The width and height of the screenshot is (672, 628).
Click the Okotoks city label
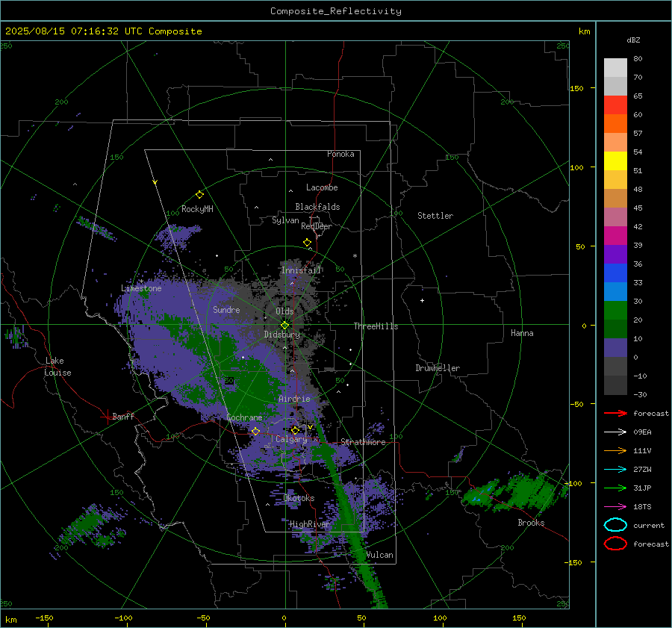coord(299,498)
